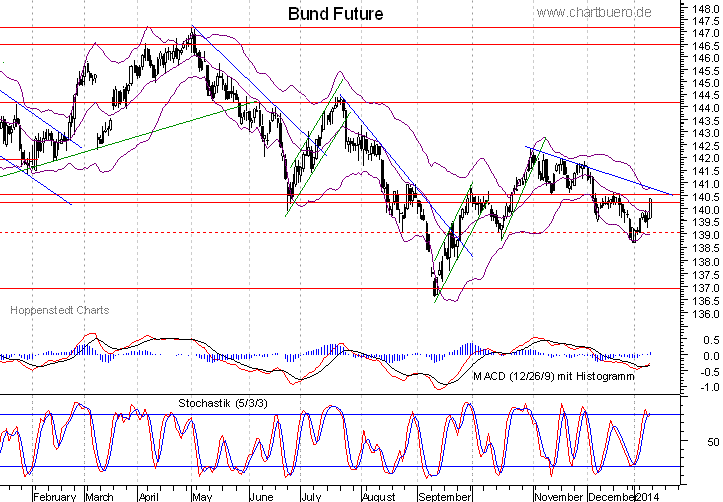Click the 144.0 price axis value

705,108
